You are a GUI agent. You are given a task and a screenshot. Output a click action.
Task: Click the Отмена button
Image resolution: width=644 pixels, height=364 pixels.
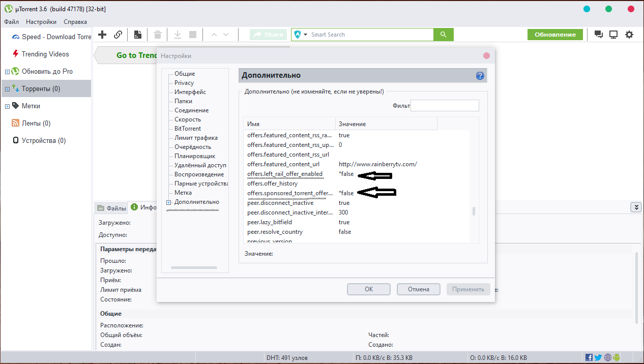pyautogui.click(x=418, y=289)
